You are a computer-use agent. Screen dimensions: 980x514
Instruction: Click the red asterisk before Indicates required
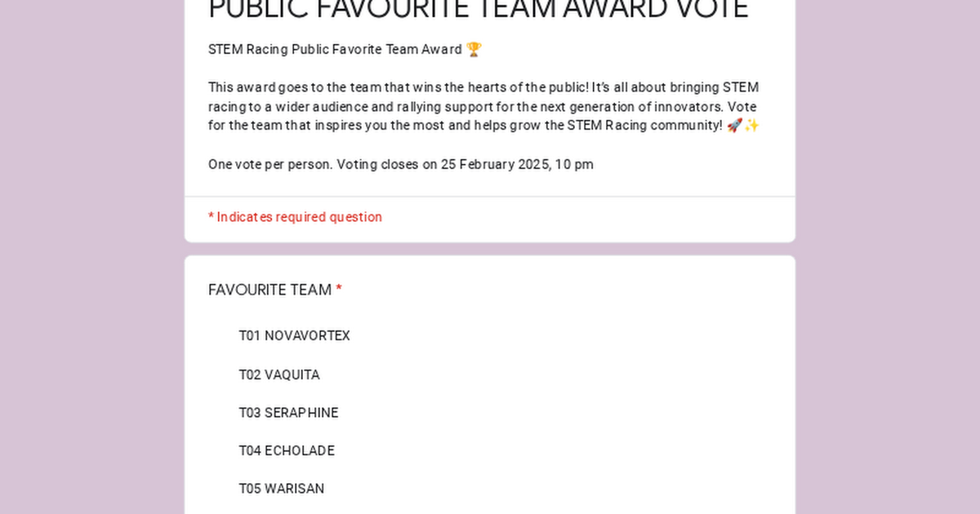[x=211, y=217]
